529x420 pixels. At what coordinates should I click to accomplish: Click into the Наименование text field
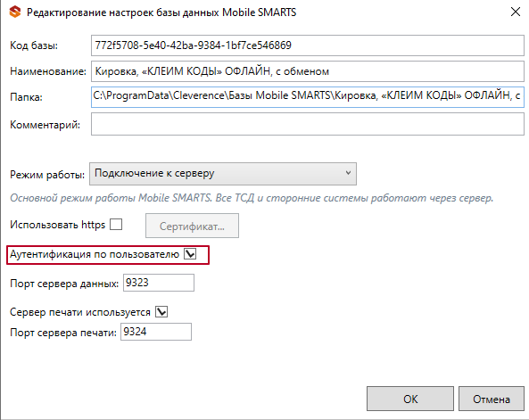pos(308,71)
